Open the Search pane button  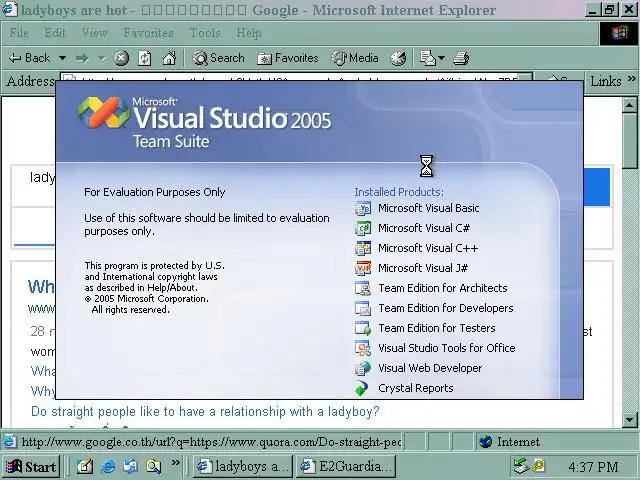(218, 58)
